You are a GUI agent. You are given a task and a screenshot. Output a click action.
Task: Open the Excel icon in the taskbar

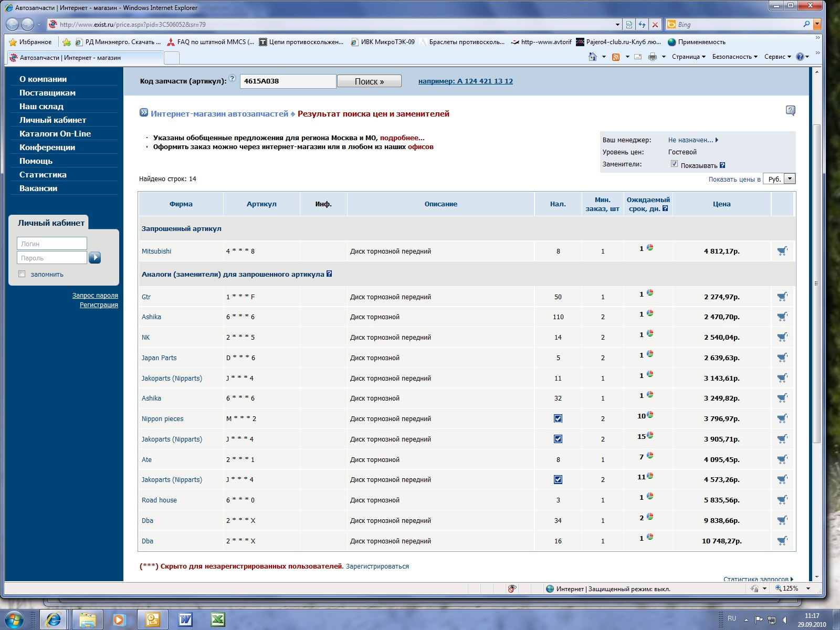(x=218, y=619)
